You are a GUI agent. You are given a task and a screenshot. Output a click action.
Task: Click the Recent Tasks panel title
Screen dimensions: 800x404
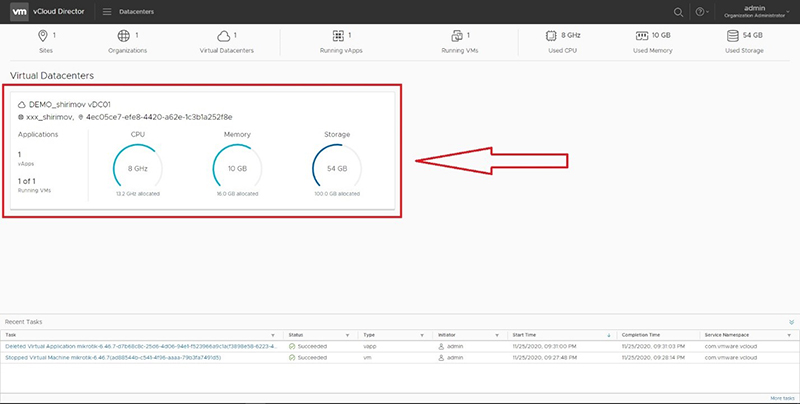pos(23,322)
